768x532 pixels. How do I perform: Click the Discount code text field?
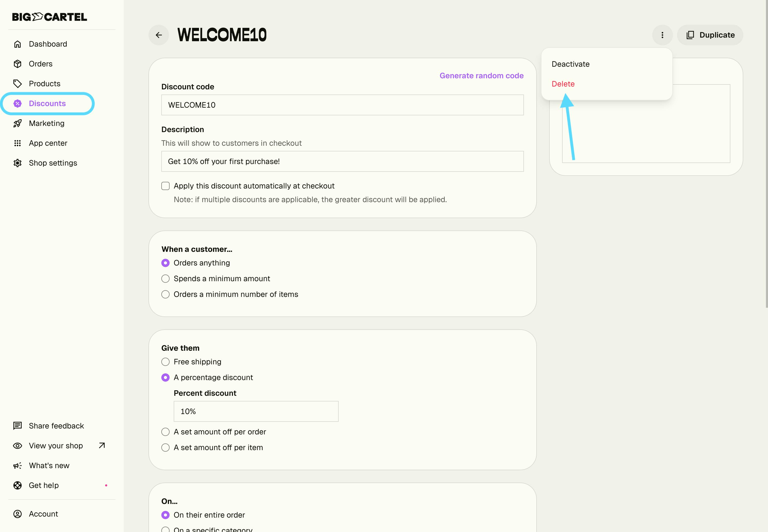(x=342, y=105)
